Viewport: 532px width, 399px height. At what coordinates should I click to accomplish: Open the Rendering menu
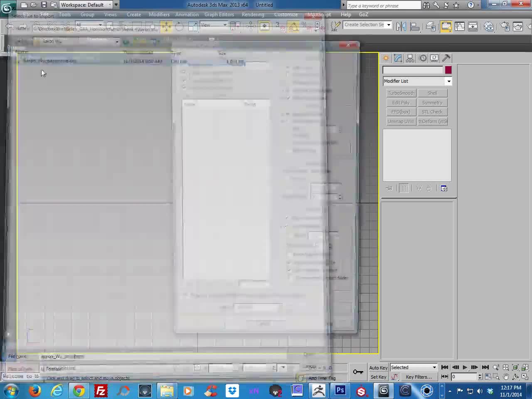[x=253, y=15]
